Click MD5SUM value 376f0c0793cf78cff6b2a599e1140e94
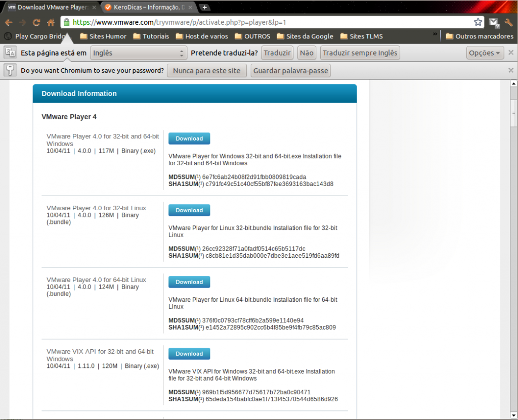This screenshot has width=518, height=420. coord(253,320)
